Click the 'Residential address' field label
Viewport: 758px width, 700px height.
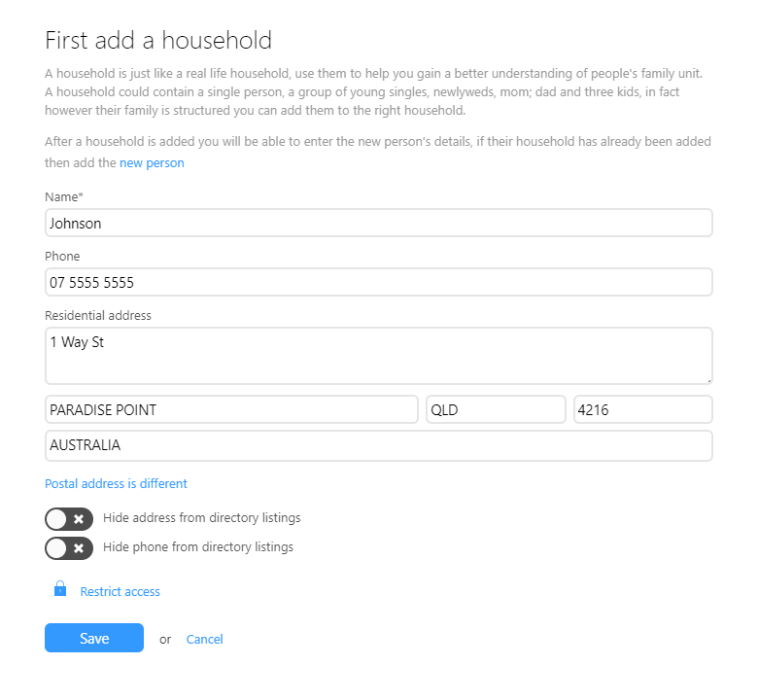coord(97,315)
